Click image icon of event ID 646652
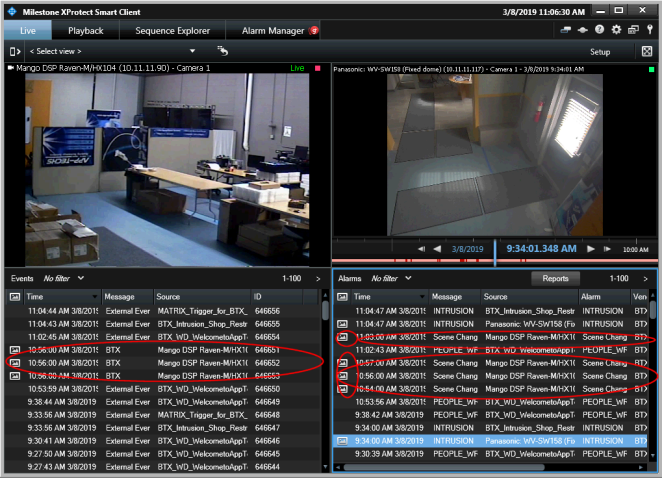 click(x=15, y=363)
